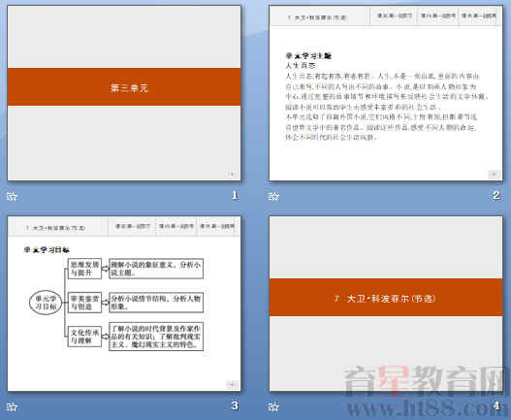Click the arrow beside the 审美鉴赏与创造 box

[106, 303]
